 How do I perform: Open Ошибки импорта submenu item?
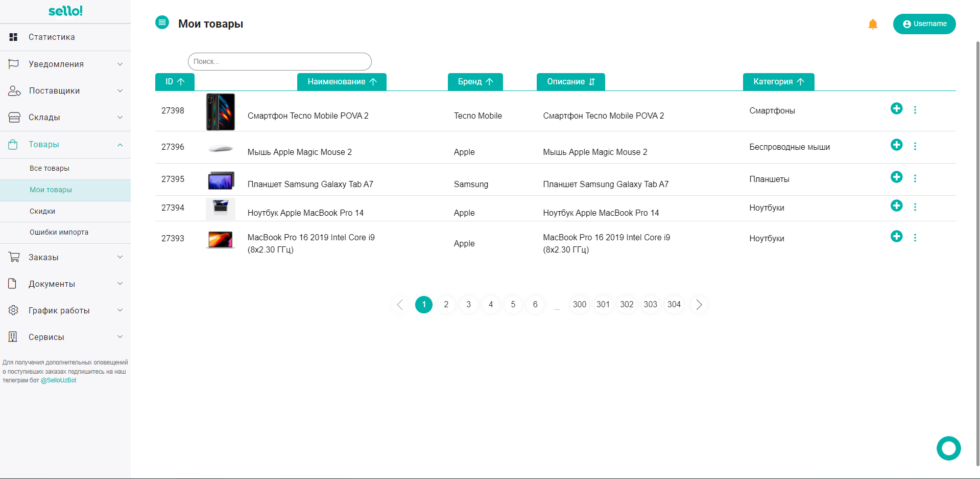(x=65, y=232)
